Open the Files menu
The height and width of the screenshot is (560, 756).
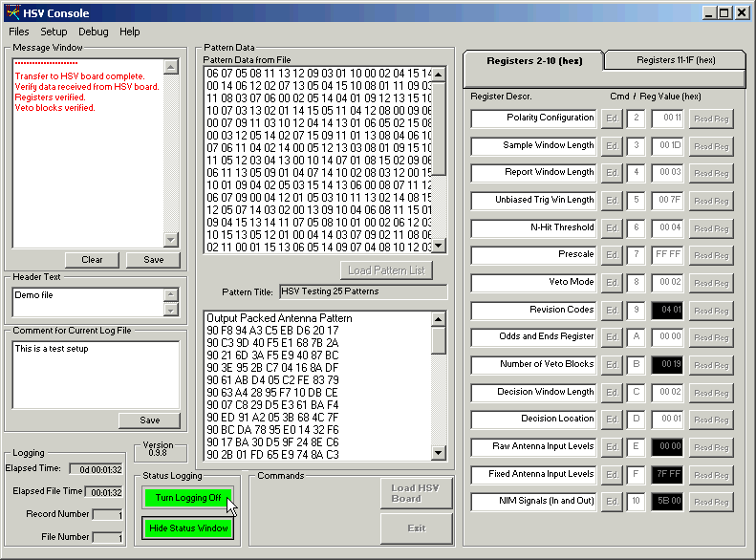tap(19, 32)
